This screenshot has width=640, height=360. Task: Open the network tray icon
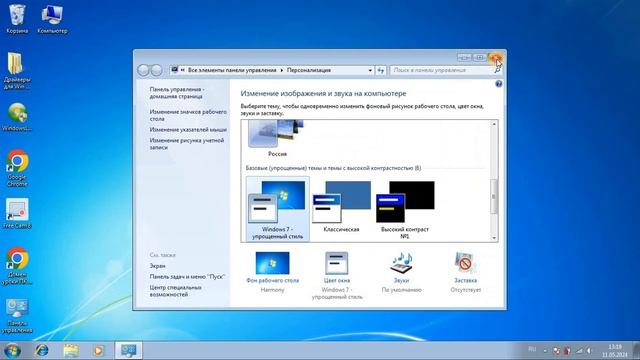[579, 351]
